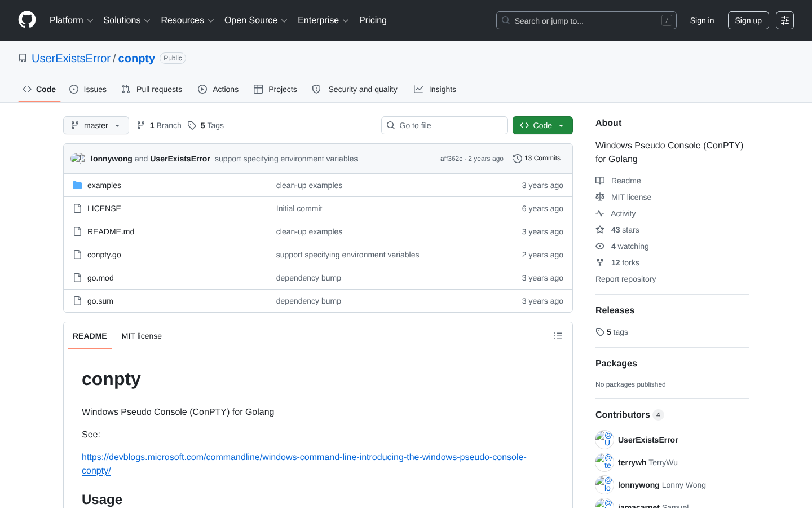Open the Pull requests tab

point(152,89)
